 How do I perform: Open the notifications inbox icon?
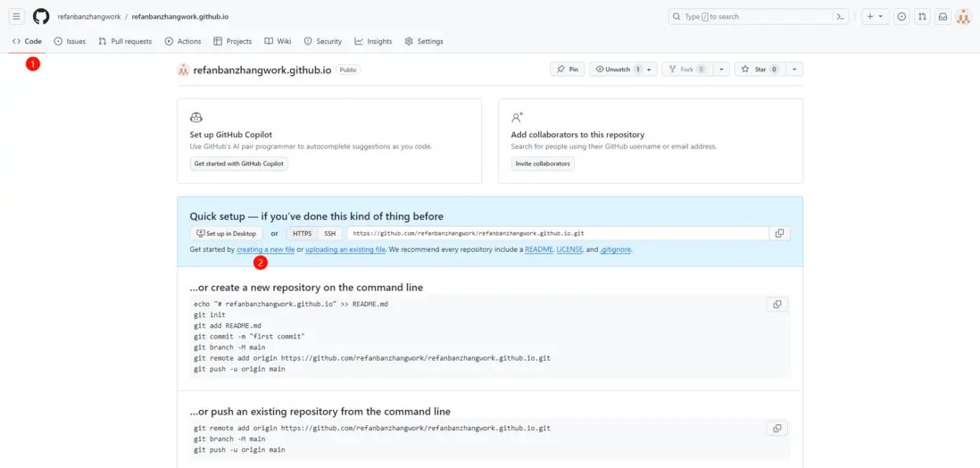(x=943, y=17)
